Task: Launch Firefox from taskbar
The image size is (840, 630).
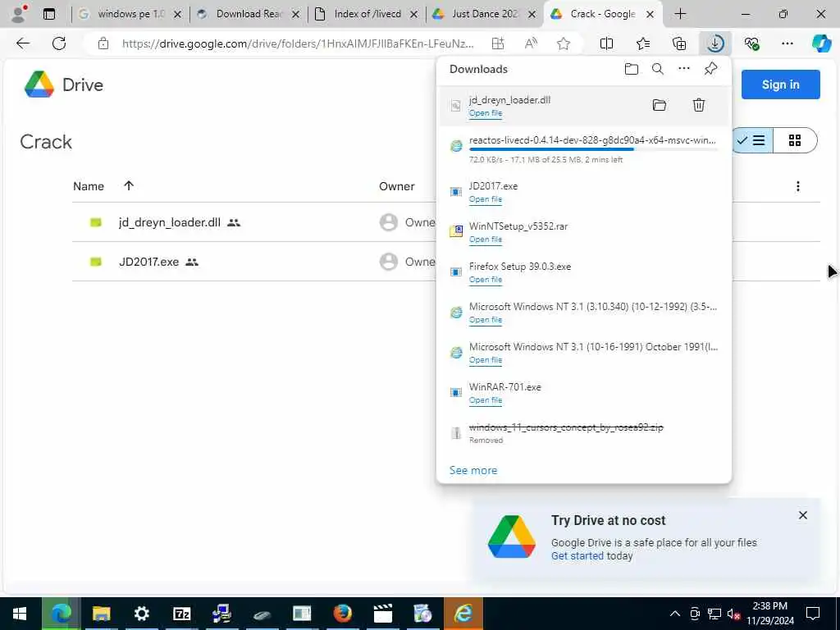Action: (342, 614)
